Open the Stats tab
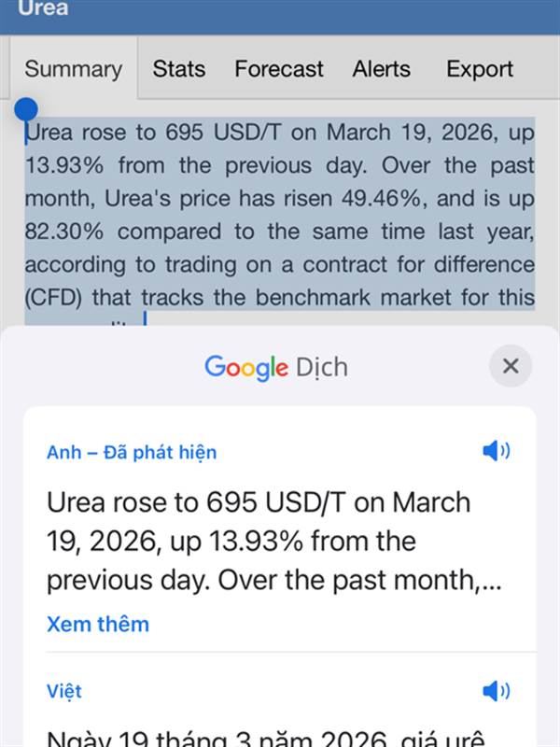 pos(179,68)
